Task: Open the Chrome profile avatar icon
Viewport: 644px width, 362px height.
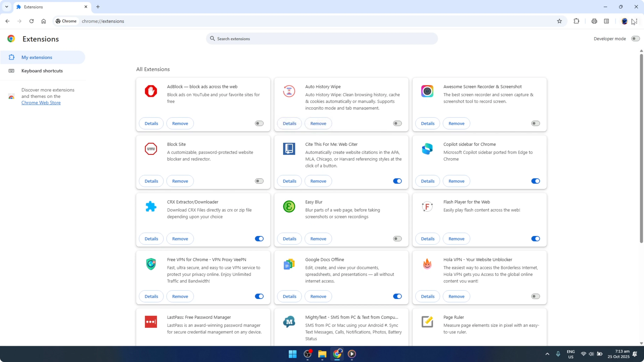Action: point(625,21)
